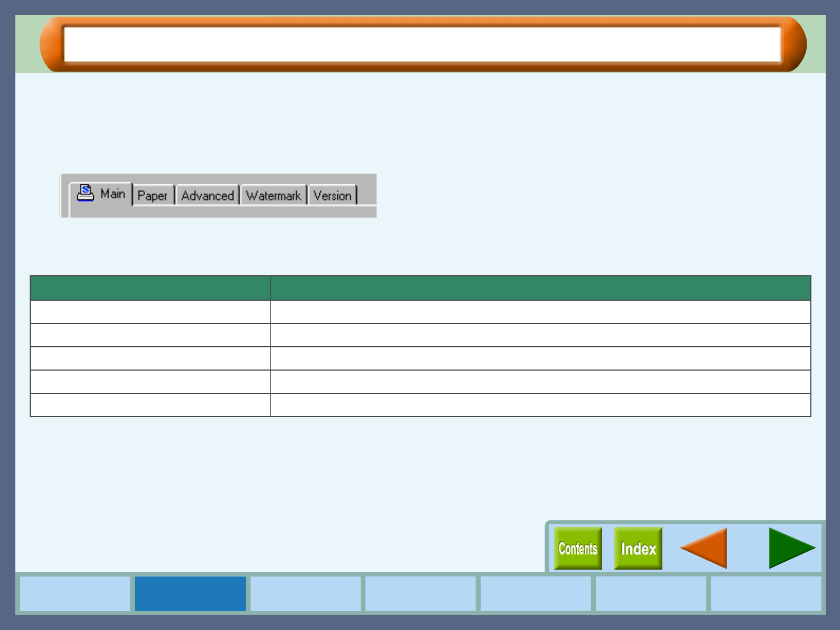Switch to the Paper tab

[153, 195]
